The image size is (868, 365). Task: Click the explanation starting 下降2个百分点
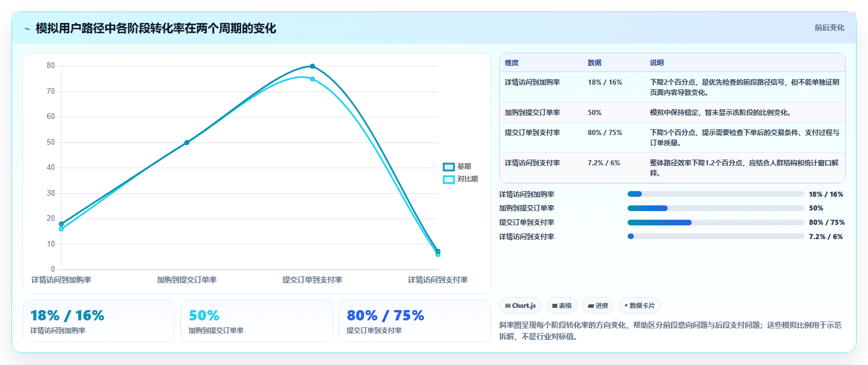point(744,88)
